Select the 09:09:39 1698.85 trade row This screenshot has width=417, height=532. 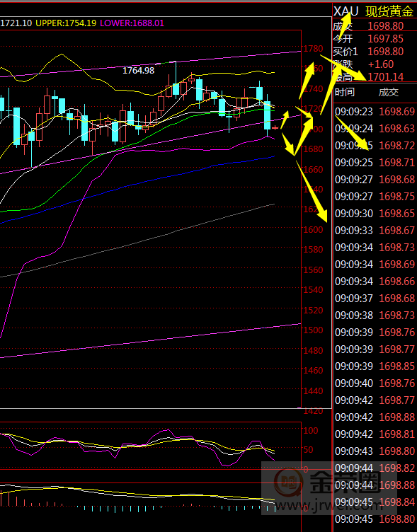click(375, 366)
